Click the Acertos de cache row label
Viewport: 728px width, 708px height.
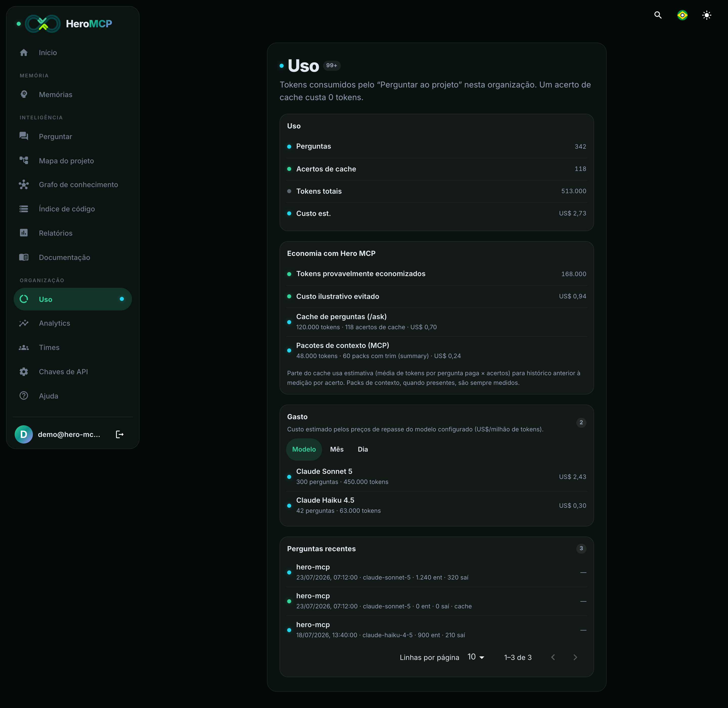(326, 169)
